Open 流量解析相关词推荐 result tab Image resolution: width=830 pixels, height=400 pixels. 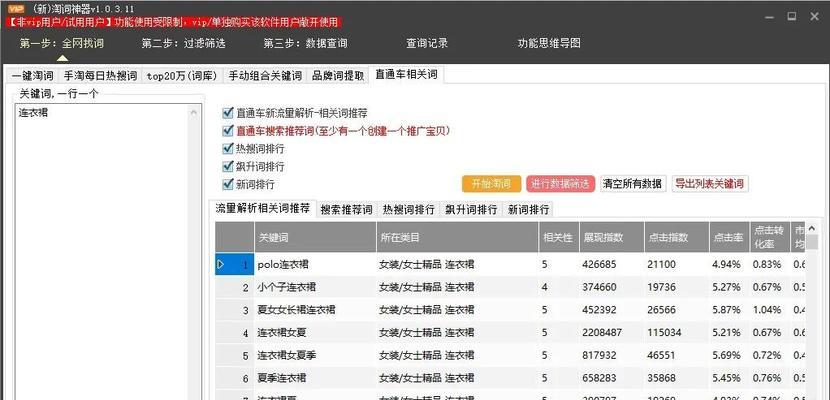pos(263,208)
